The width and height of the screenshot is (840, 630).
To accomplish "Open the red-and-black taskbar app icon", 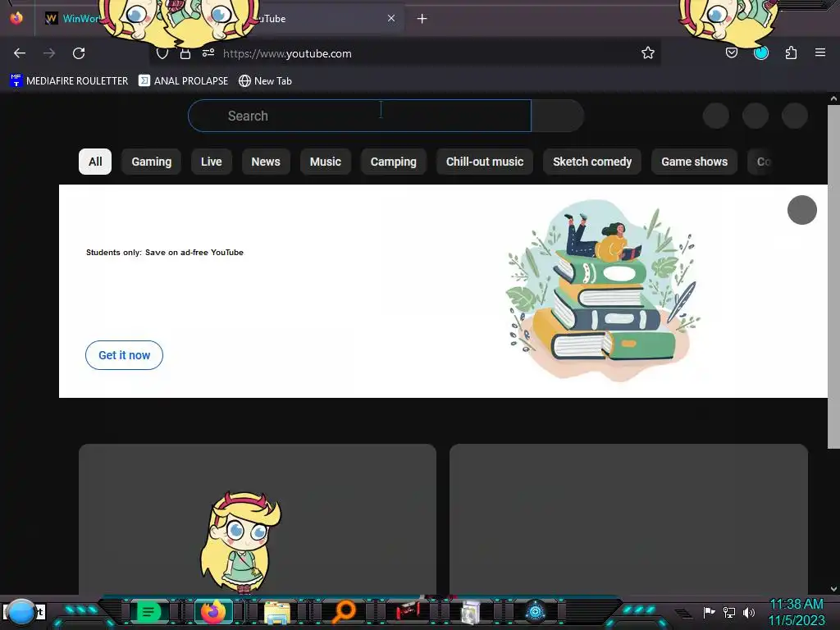I will [409, 609].
